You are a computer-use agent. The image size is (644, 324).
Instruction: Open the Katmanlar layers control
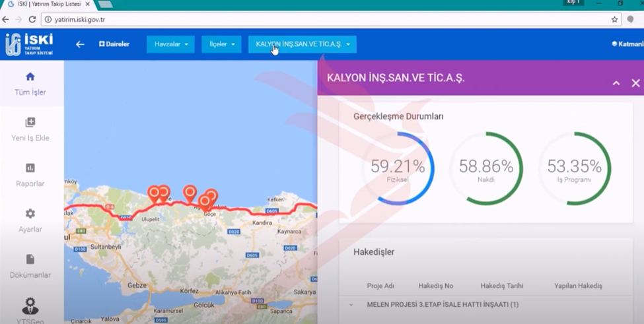[627, 44]
